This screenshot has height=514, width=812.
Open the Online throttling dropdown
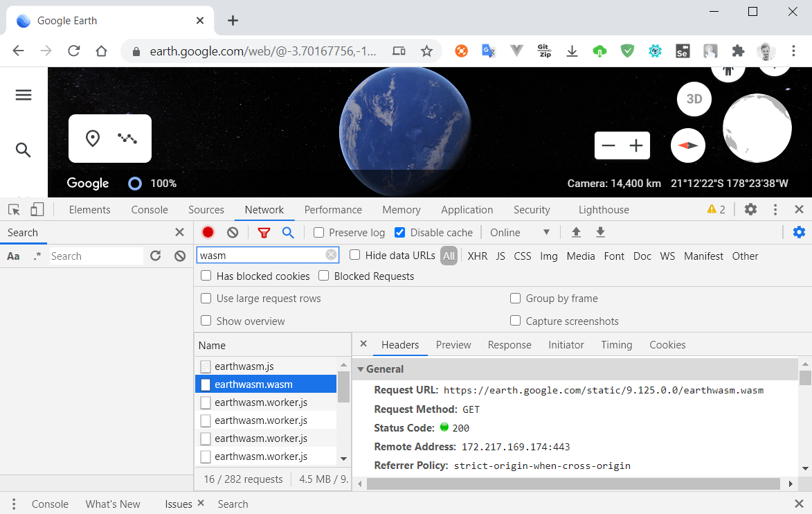[x=519, y=233]
